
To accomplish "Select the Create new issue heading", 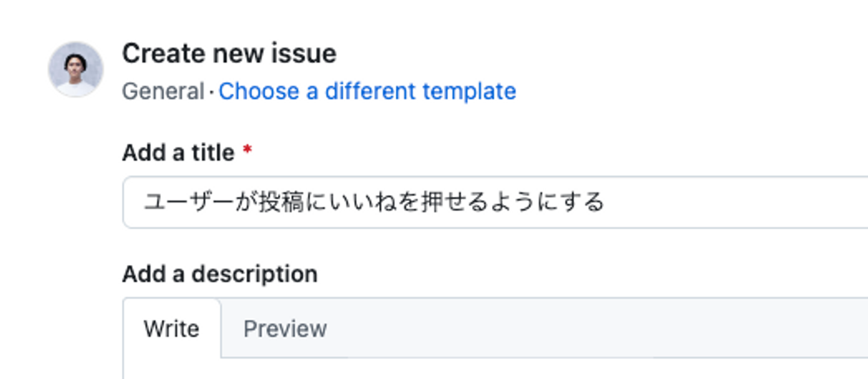I will click(x=229, y=54).
